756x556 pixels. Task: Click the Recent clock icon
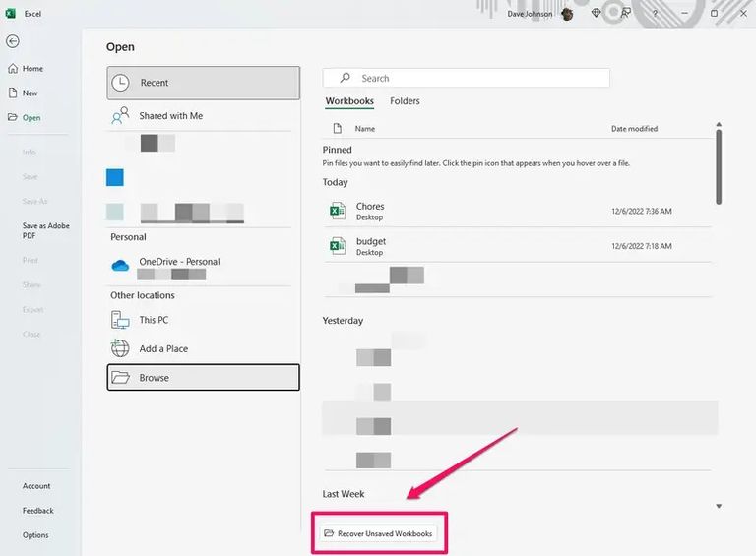point(120,84)
